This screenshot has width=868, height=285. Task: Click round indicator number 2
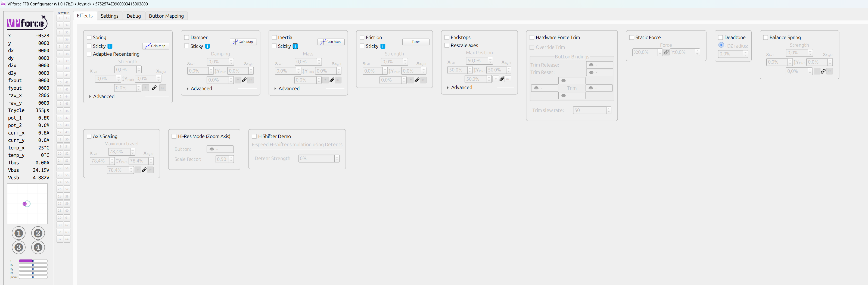click(38, 233)
